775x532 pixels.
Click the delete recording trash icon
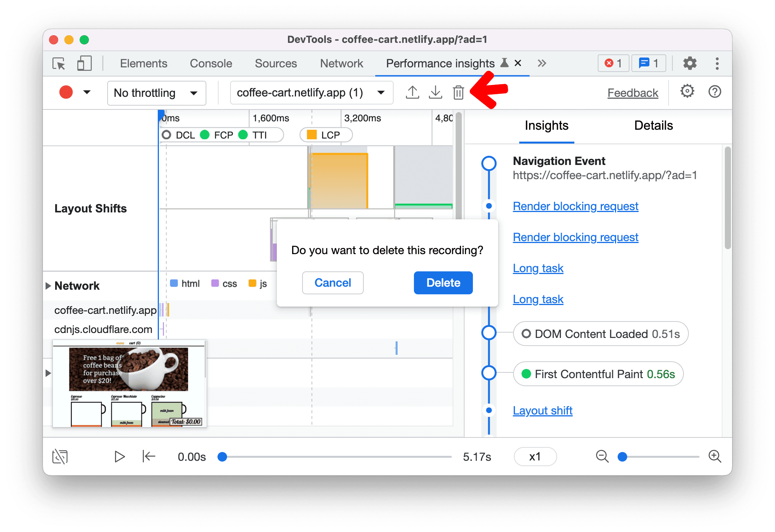(x=459, y=92)
